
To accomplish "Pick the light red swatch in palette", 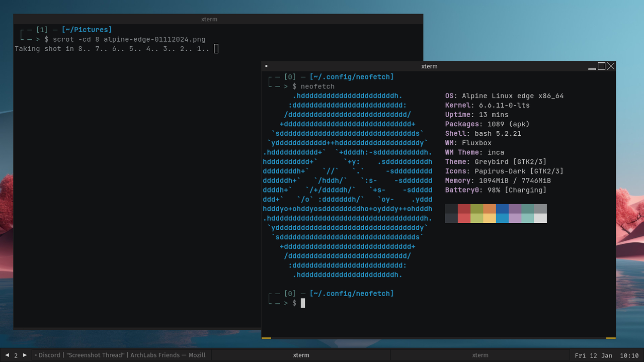I will pos(464,218).
